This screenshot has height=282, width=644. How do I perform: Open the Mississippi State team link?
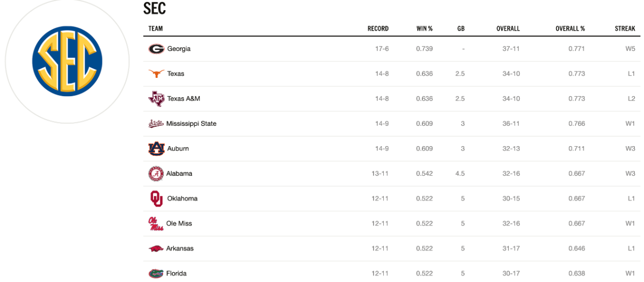[x=191, y=124]
